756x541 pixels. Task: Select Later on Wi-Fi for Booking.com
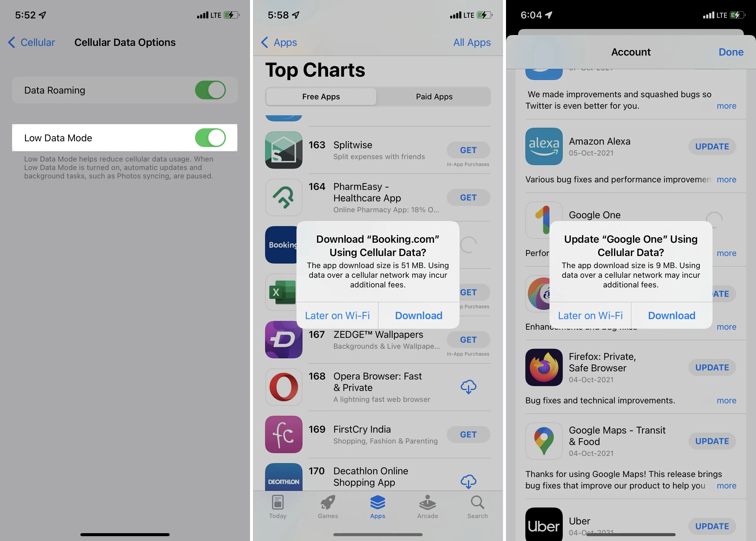337,315
